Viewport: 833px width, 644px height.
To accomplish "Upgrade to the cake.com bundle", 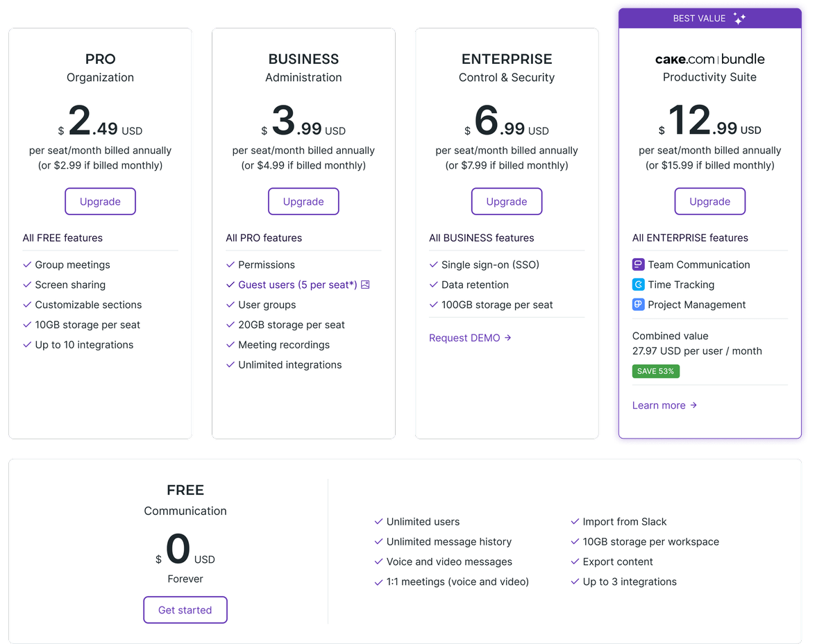I will click(x=710, y=201).
